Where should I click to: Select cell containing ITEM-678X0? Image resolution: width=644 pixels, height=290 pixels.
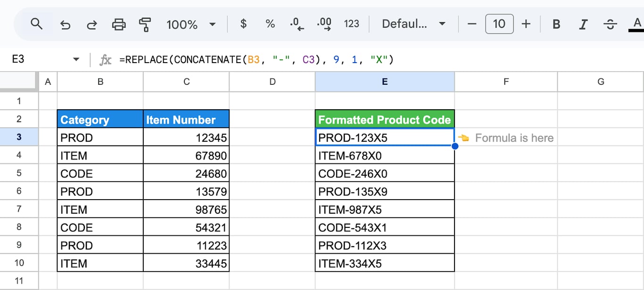[x=385, y=155]
